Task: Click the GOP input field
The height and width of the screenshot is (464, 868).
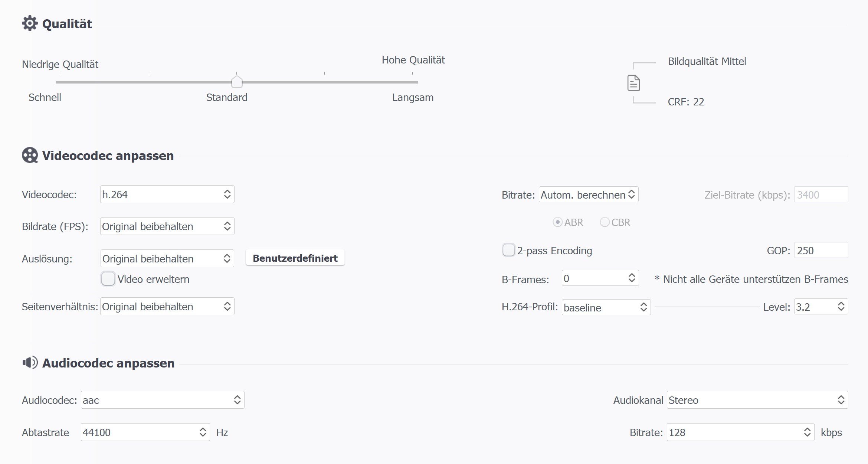Action: 820,251
